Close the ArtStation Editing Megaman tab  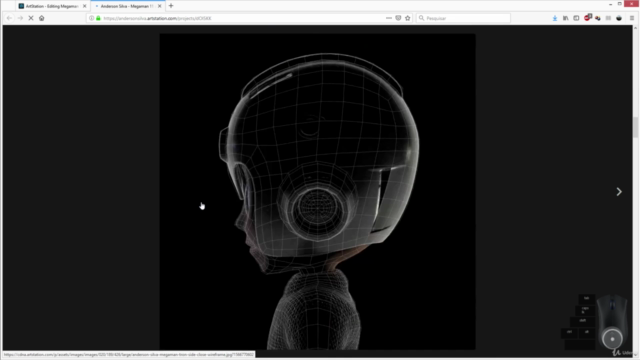tap(84, 6)
